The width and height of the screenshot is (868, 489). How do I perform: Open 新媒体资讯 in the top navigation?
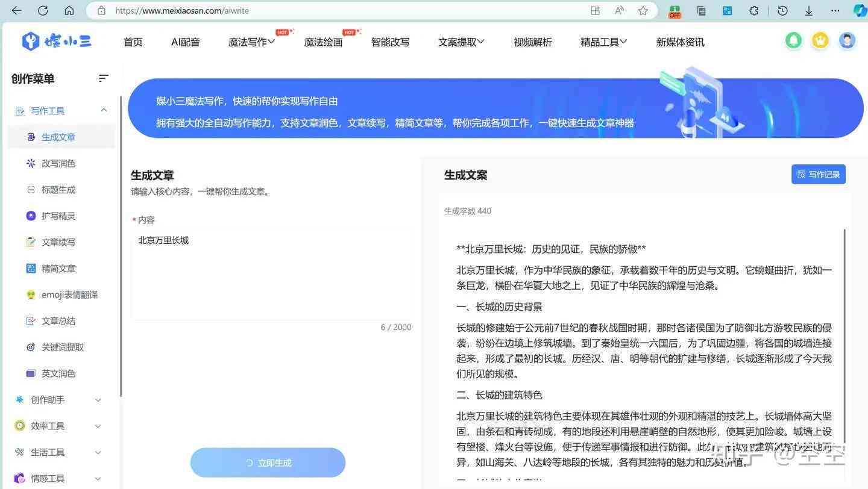(680, 42)
